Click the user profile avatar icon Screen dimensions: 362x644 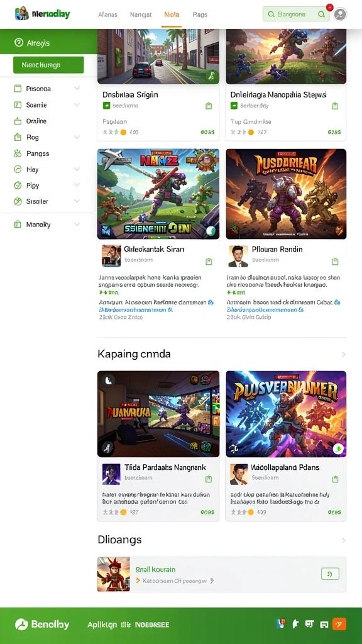coord(340,14)
